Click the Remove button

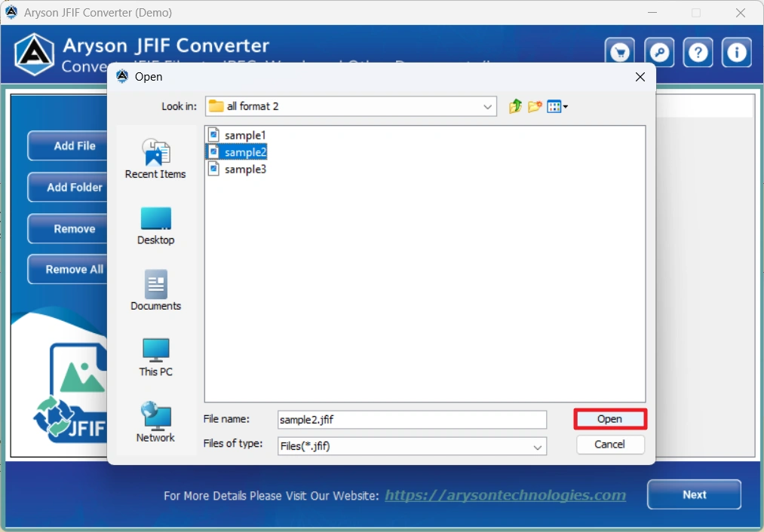coord(68,228)
